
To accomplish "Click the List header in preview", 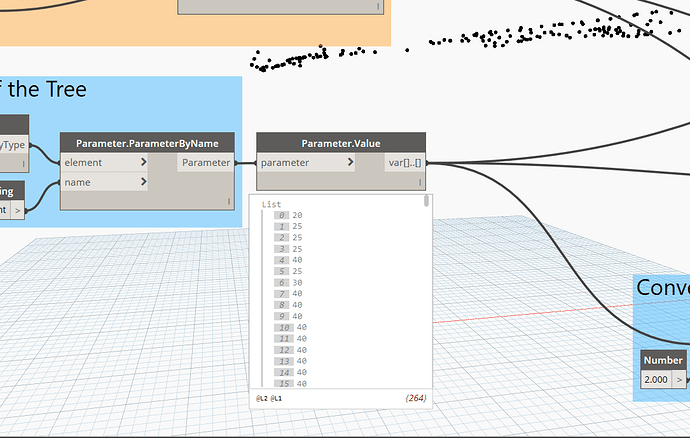I will click(271, 204).
